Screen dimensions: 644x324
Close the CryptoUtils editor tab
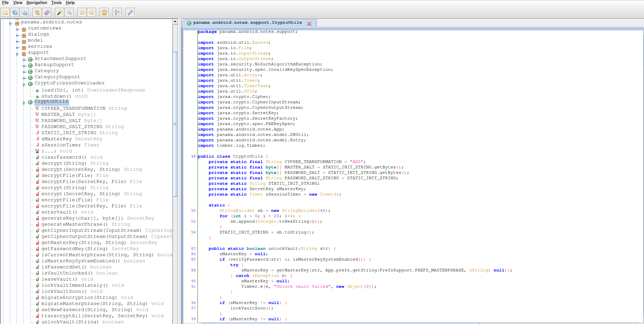pyautogui.click(x=309, y=24)
